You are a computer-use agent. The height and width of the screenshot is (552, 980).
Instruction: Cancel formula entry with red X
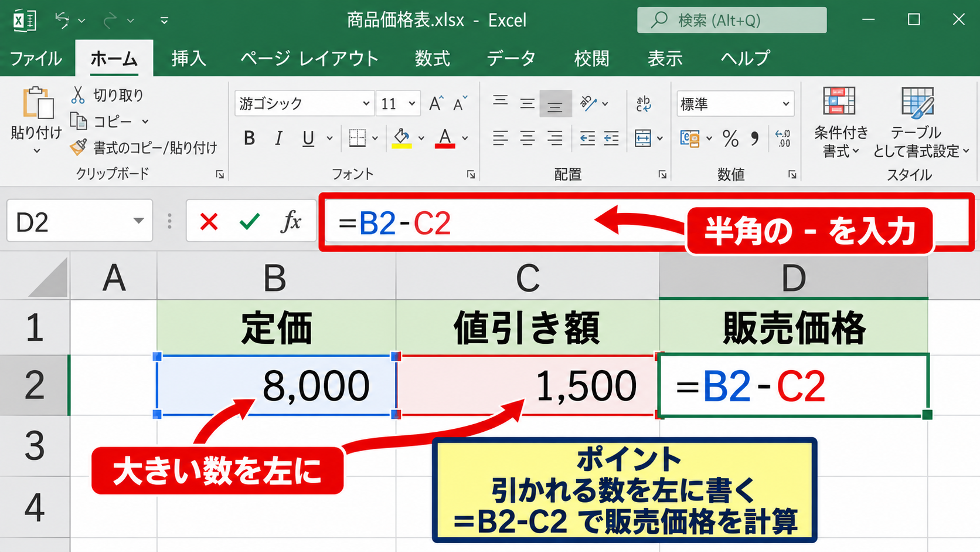click(x=209, y=222)
